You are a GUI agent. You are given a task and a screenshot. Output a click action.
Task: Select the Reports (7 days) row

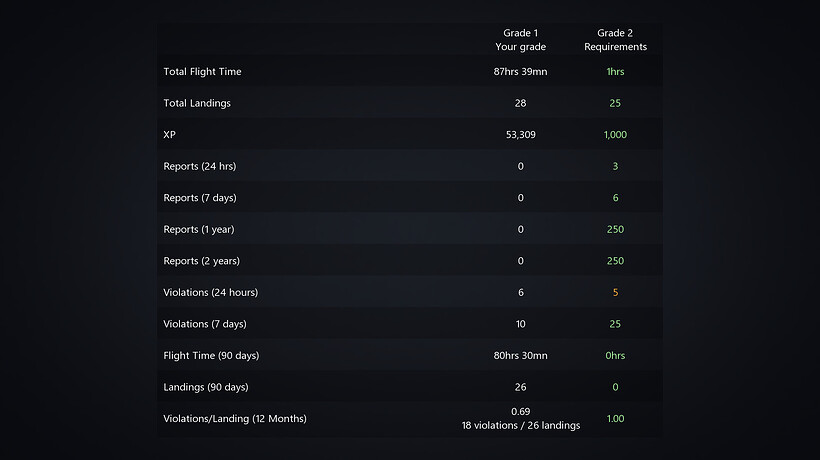410,198
